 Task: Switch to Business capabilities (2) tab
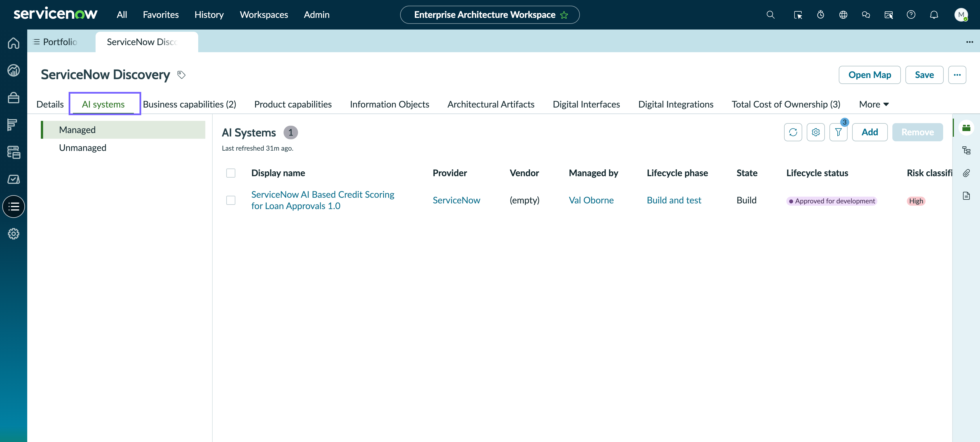pyautogui.click(x=189, y=104)
